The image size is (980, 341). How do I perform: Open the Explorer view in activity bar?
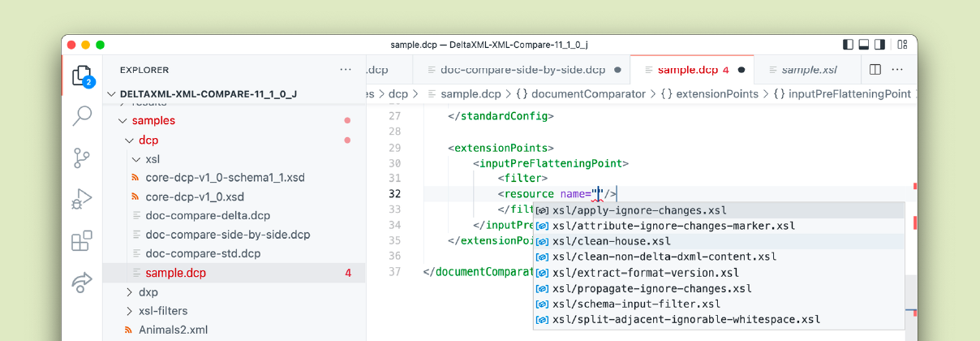point(82,76)
